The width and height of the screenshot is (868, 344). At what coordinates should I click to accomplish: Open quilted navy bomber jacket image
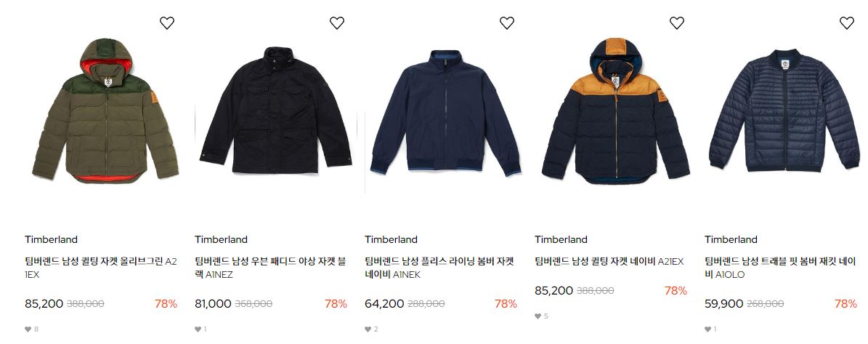point(784,110)
